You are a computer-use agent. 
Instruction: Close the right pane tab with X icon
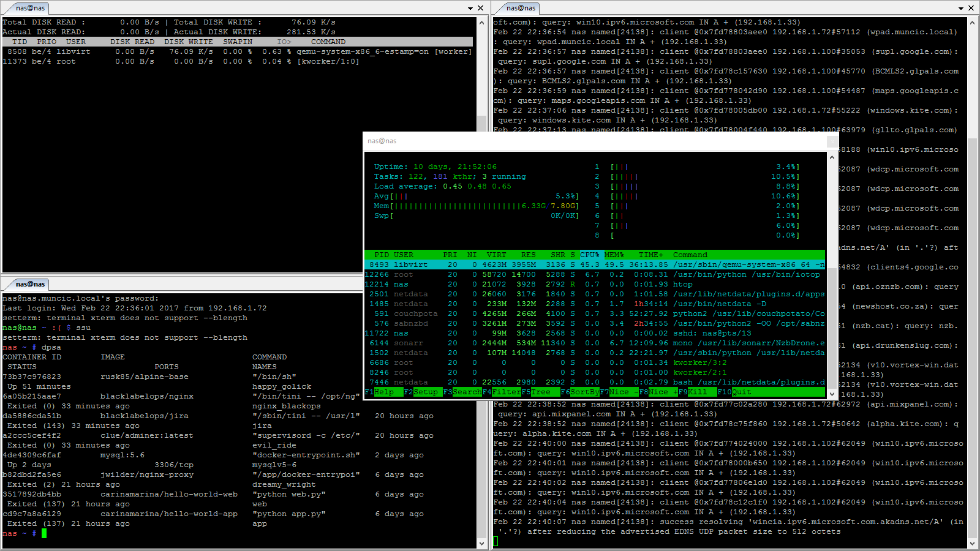coord(971,8)
